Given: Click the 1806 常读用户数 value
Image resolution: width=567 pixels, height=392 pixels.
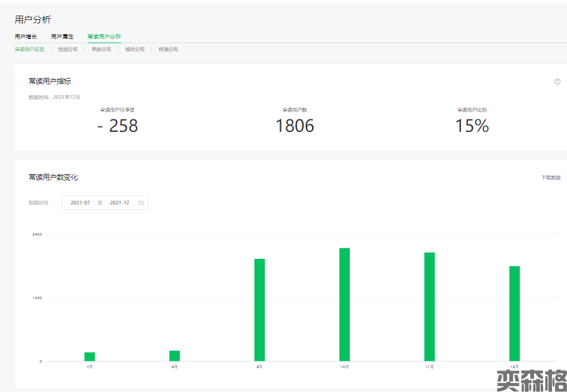Looking at the screenshot, I should pos(295,125).
